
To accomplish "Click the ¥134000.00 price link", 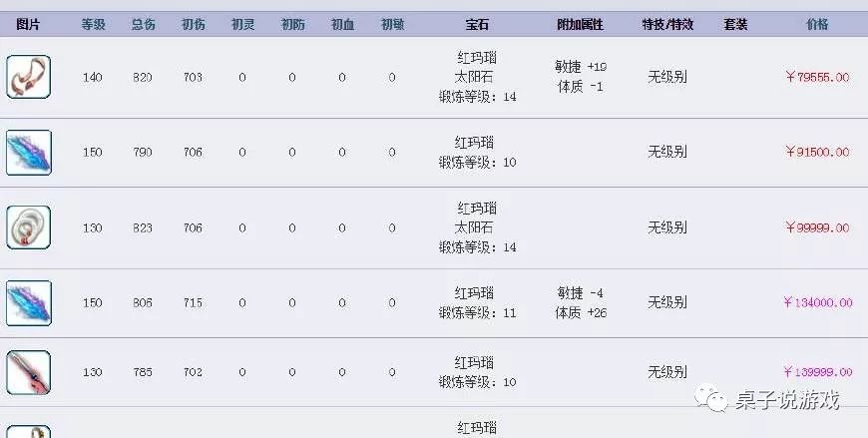I will click(x=816, y=302).
